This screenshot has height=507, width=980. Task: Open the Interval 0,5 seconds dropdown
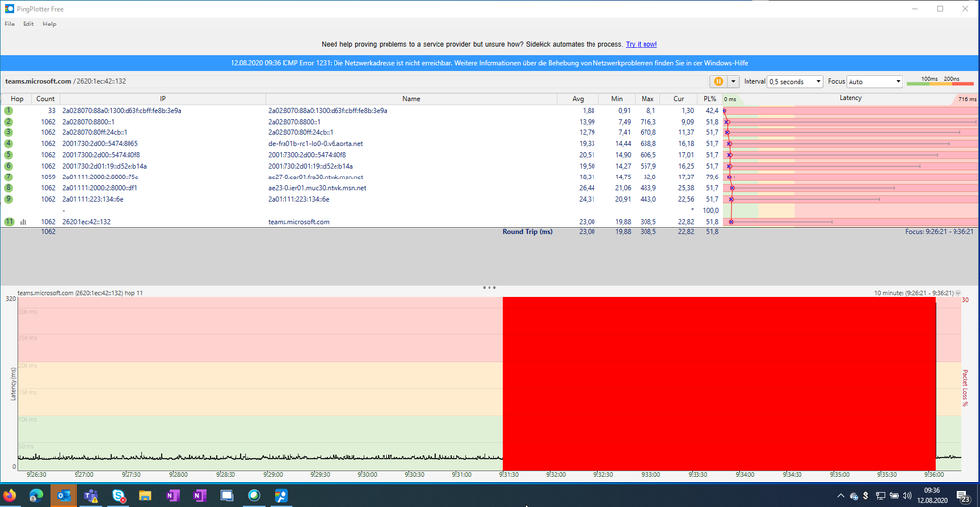click(795, 82)
